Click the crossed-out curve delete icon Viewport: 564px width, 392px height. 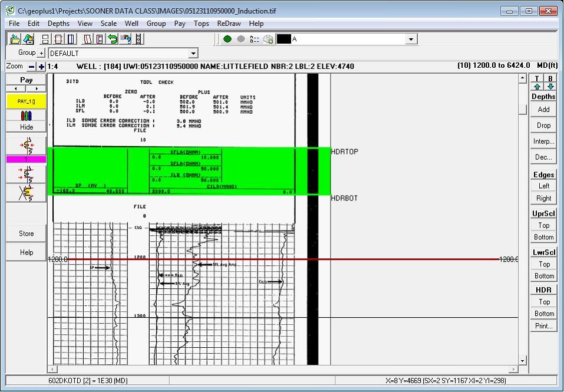pyautogui.click(x=26, y=192)
